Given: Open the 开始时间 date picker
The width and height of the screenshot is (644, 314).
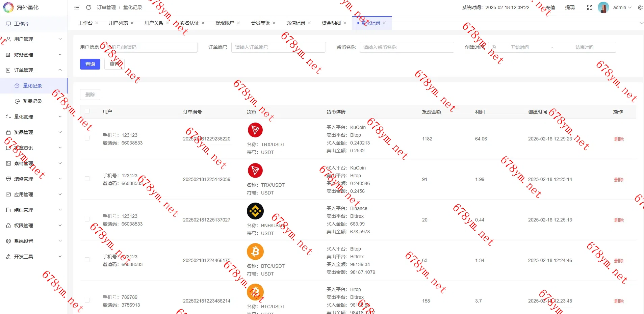Looking at the screenshot, I should point(520,47).
